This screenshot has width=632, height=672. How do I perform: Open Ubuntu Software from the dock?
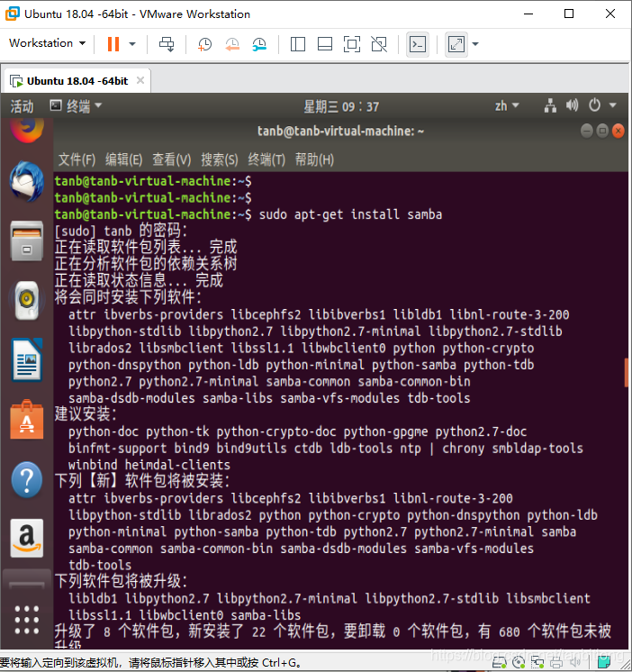point(27,420)
